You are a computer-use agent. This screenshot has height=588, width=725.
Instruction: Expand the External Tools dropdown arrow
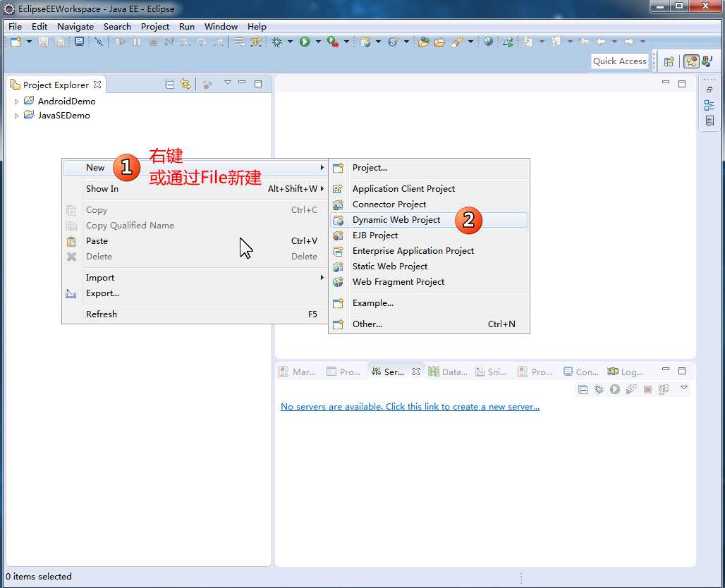pyautogui.click(x=346, y=42)
